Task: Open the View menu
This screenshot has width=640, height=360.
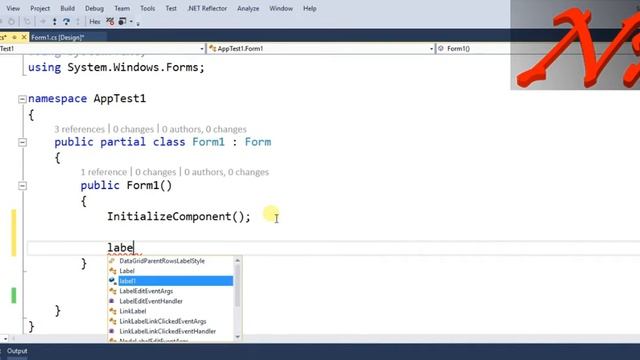Action: click(13, 8)
